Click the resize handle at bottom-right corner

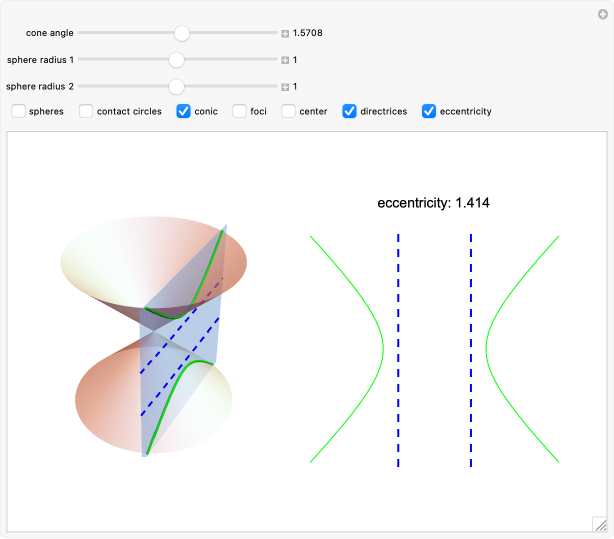599,522
